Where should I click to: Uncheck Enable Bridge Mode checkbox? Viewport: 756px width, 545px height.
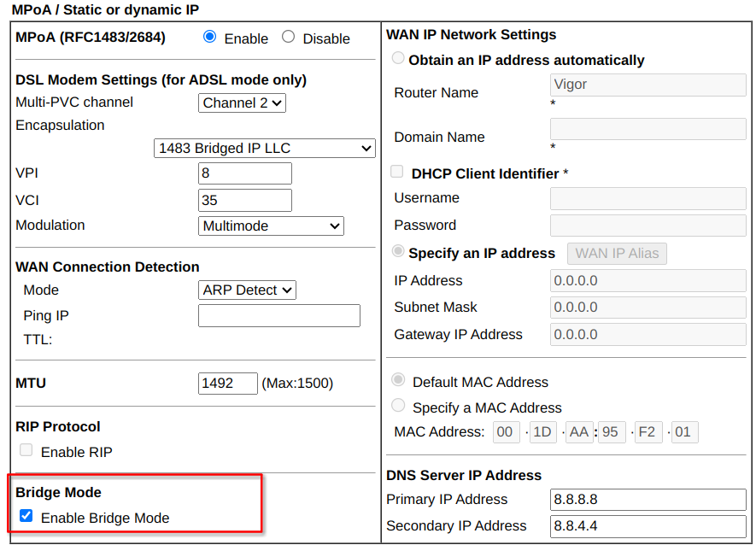pyautogui.click(x=26, y=516)
